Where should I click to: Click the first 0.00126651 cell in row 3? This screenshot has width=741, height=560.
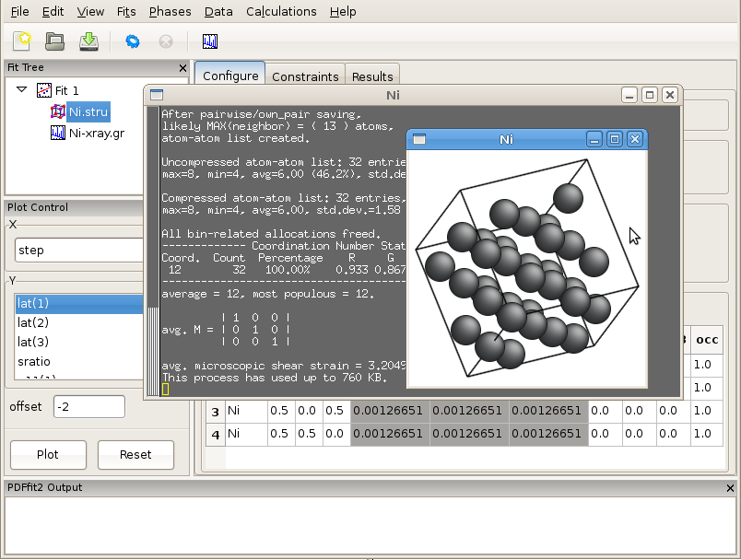pyautogui.click(x=390, y=412)
